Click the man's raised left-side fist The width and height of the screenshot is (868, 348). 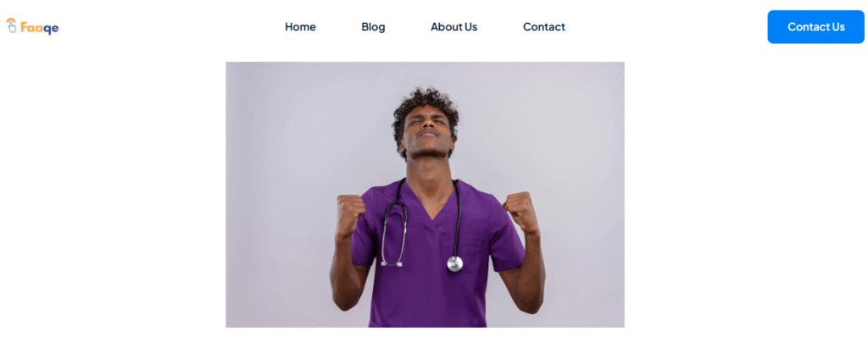coord(350,213)
